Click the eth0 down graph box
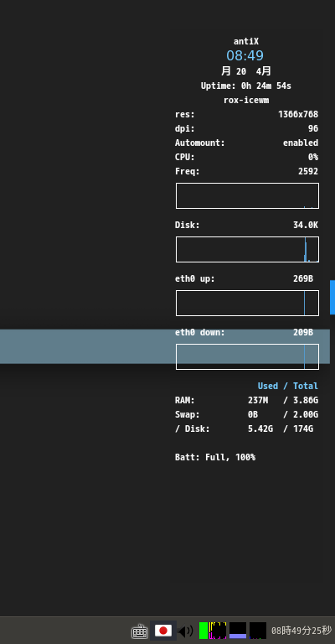This screenshot has height=644, width=335. [x=247, y=357]
